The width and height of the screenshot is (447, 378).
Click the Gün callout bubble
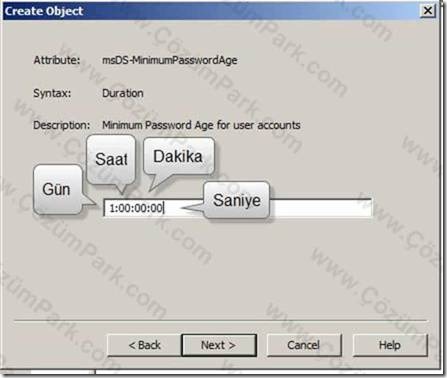pyautogui.click(x=58, y=189)
